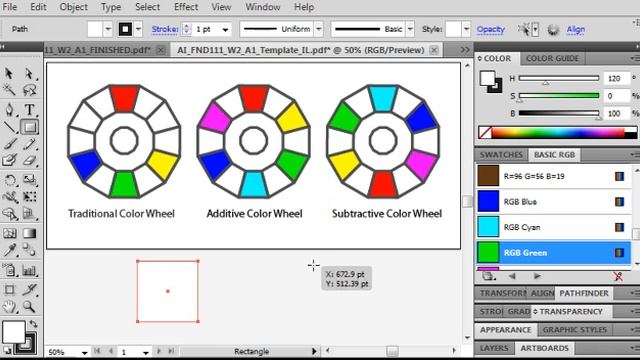Select the Rectangle tool
640x360 pixels.
coord(29,127)
